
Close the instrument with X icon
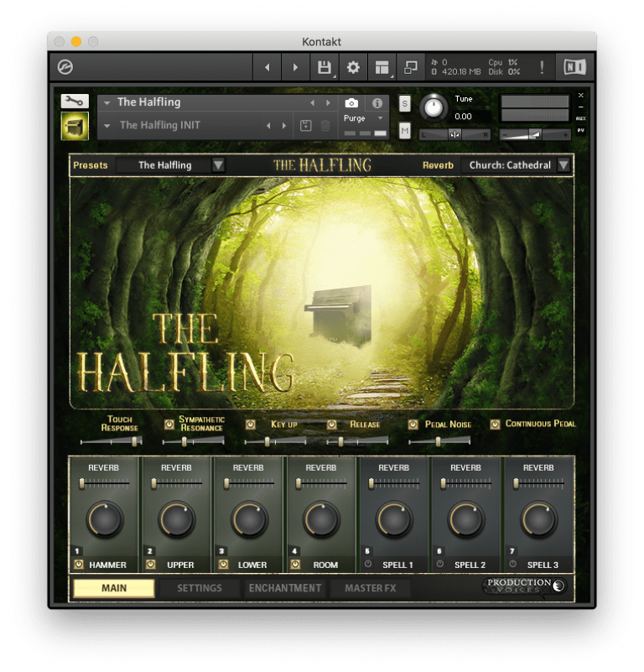(580, 95)
